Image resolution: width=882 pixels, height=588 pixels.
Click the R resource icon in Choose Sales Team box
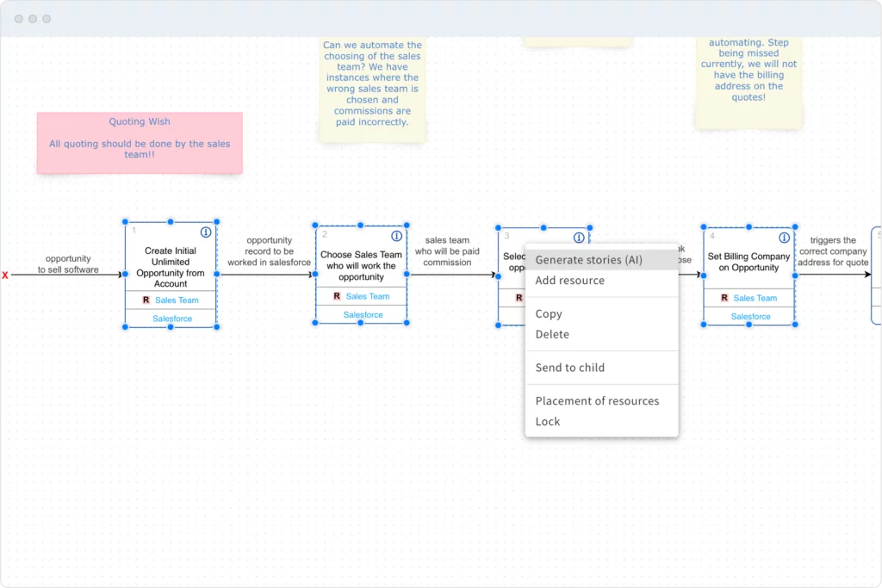(x=337, y=296)
